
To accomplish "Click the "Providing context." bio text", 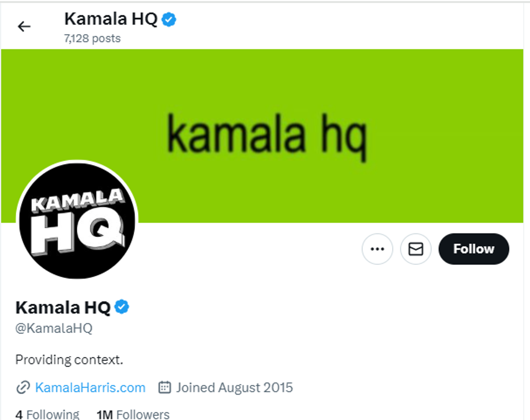I will [69, 359].
